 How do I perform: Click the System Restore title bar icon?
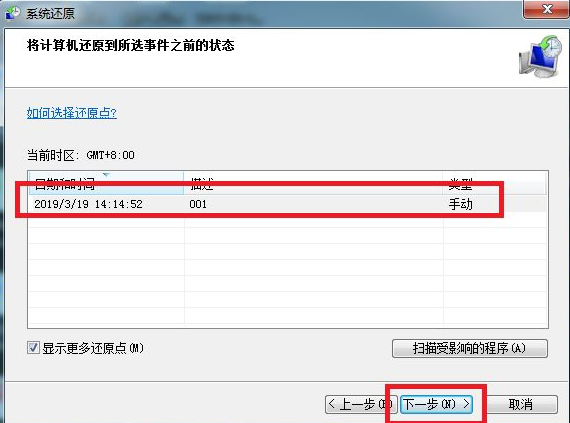(13, 13)
